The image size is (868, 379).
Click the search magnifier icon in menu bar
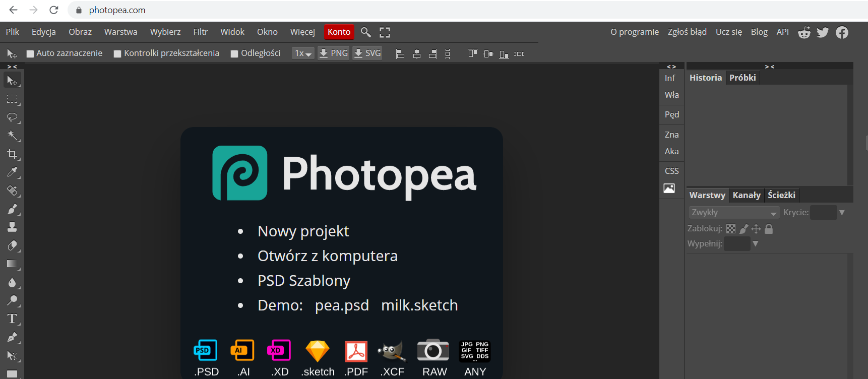(366, 32)
